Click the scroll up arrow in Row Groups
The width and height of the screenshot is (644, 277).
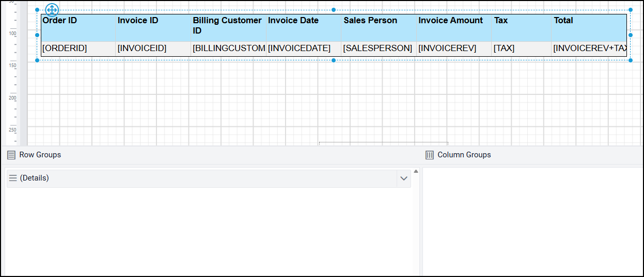pos(416,172)
